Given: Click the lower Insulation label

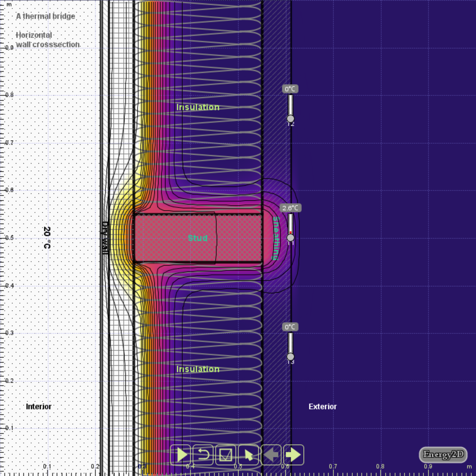Looking at the screenshot, I should [198, 369].
